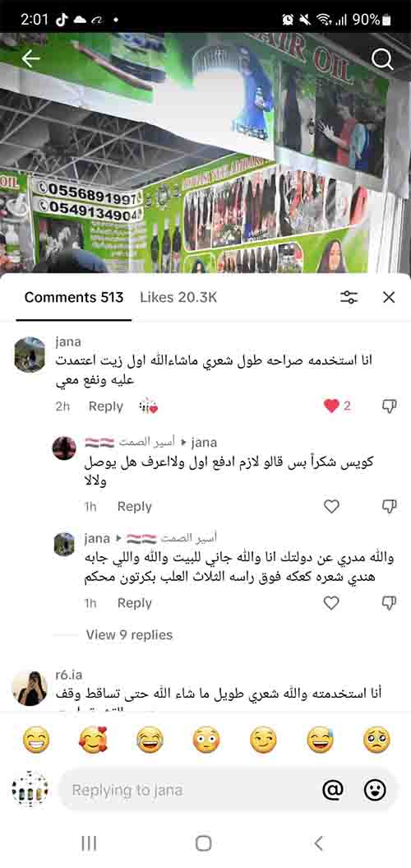The width and height of the screenshot is (411, 868).
Task: Reply to jana's top comment
Action: coord(106,406)
